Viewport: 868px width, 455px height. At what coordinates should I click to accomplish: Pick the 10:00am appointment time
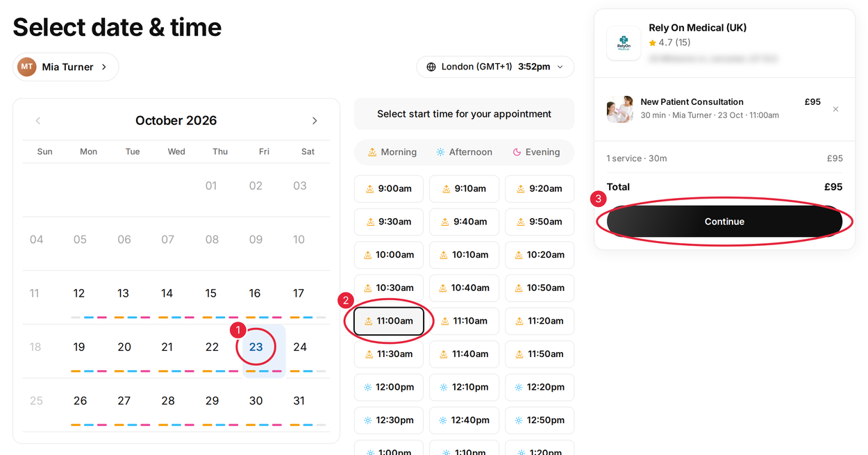coord(389,255)
